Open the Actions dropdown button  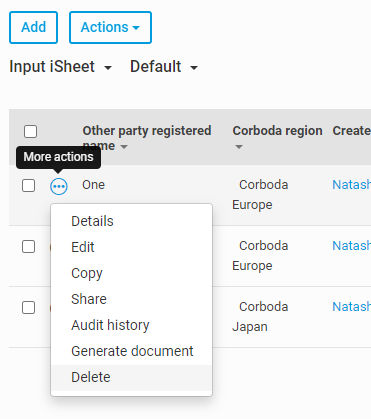(x=110, y=27)
